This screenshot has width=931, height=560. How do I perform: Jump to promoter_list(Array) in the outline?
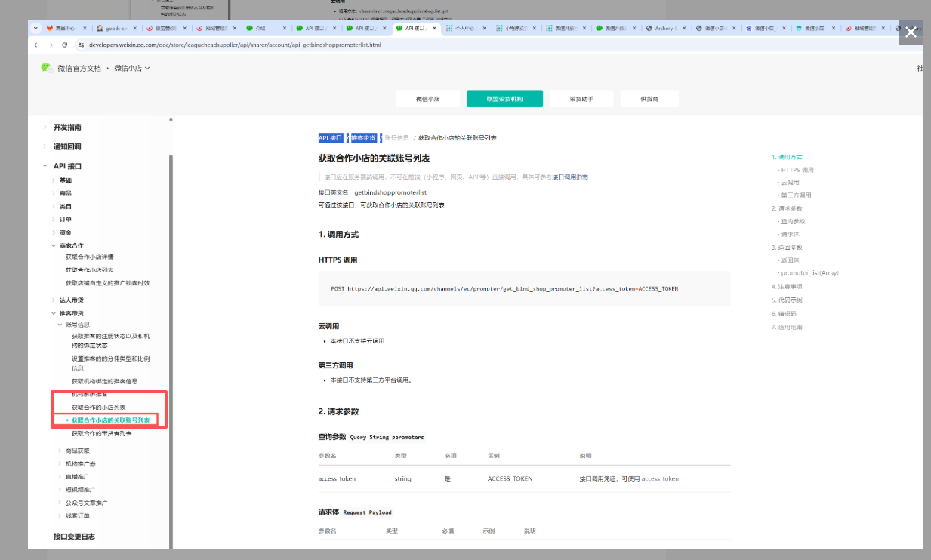tap(809, 272)
